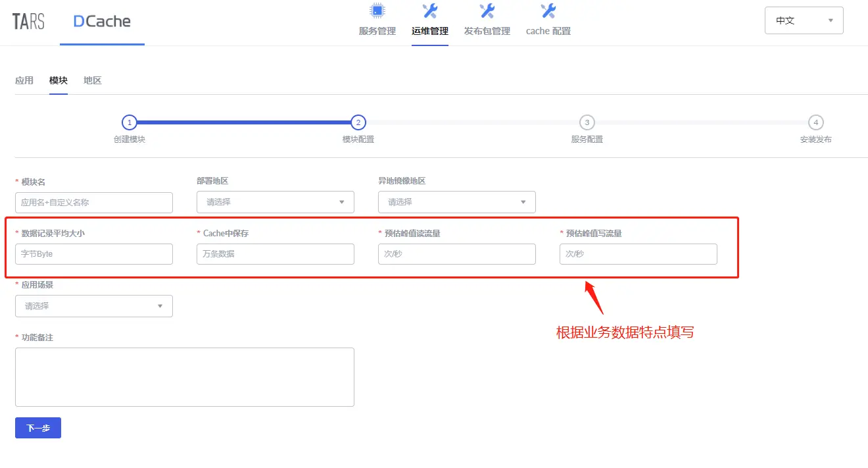Open cache 配置 navigation item
This screenshot has width=868, height=468.
548,31
